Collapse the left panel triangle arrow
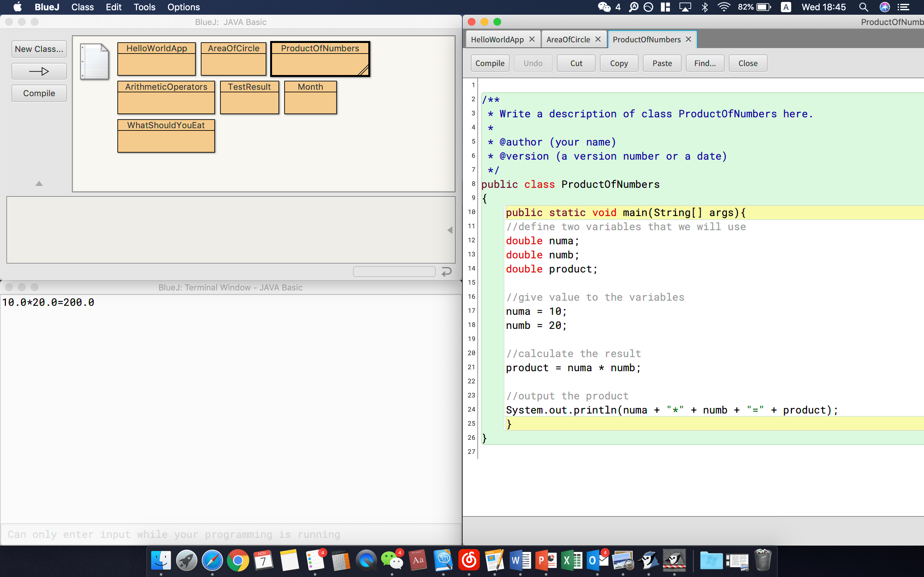 click(x=39, y=184)
